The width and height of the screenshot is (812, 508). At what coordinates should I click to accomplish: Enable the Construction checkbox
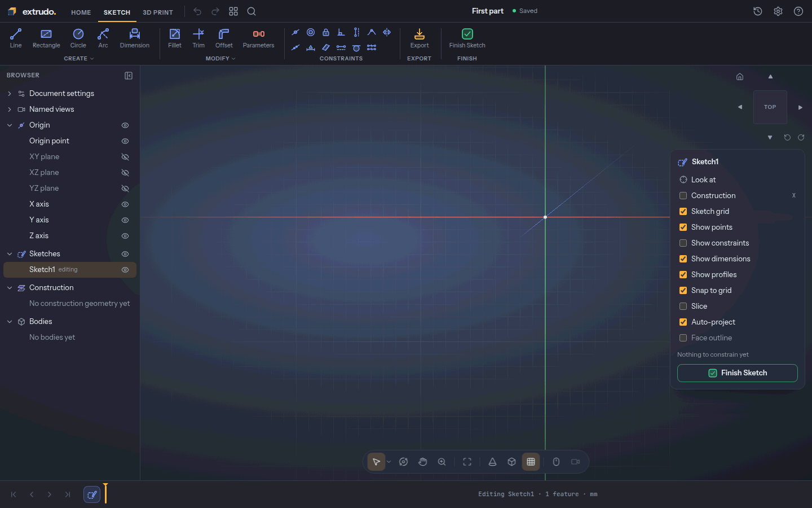pyautogui.click(x=683, y=196)
